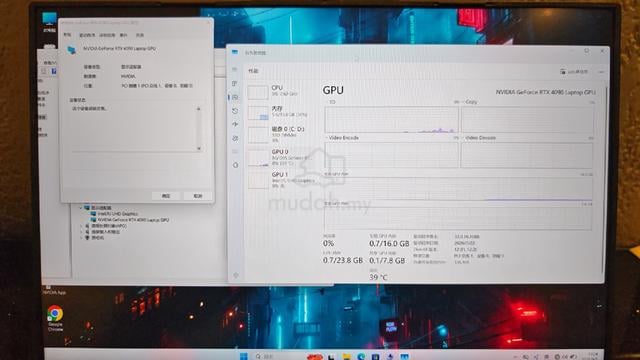Image resolution: width=640 pixels, height=360 pixels.
Task: Open the Copy engine graph dropdown
Action: click(x=469, y=102)
